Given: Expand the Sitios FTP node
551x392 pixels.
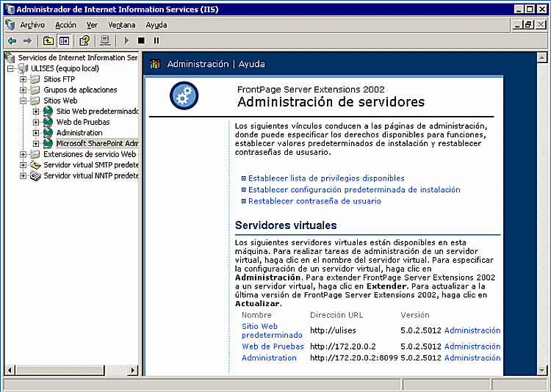Looking at the screenshot, I should [x=24, y=79].
